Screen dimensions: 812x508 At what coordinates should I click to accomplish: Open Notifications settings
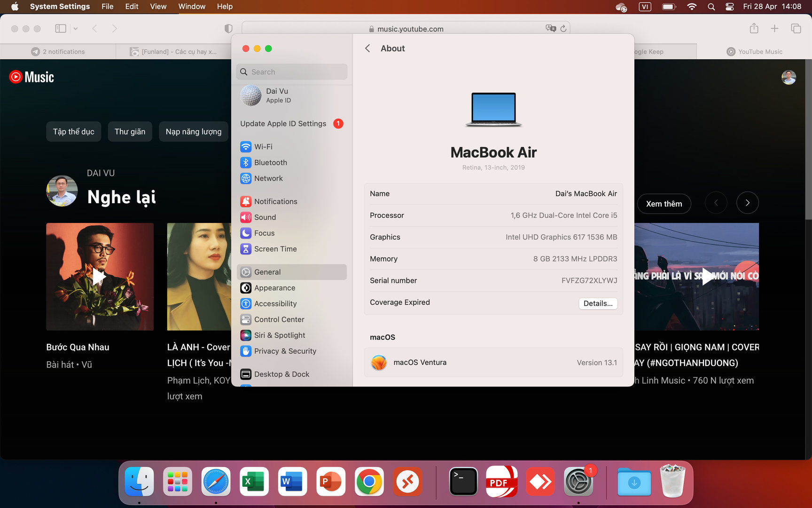(x=275, y=202)
